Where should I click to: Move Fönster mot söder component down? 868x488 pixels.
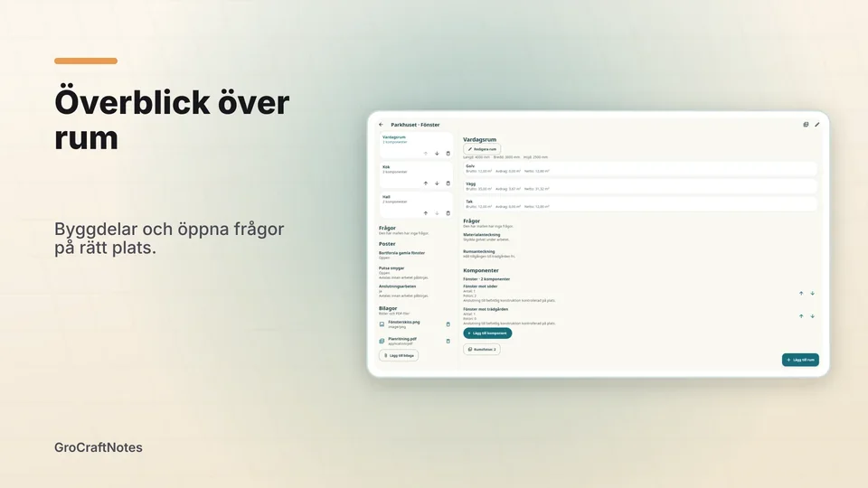pyautogui.click(x=812, y=293)
